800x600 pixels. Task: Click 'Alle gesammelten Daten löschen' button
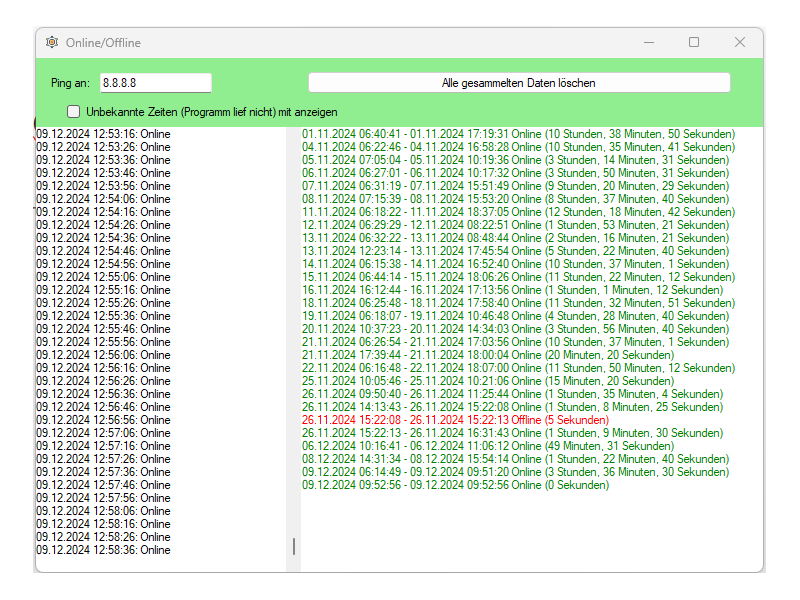pyautogui.click(x=519, y=83)
